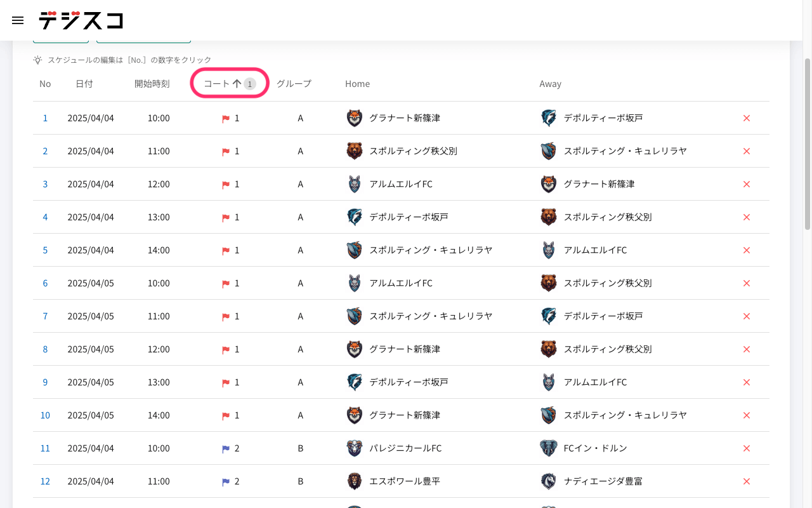The height and width of the screenshot is (508, 812).
Task: Click the blue court flag in row 11
Action: tap(225, 448)
